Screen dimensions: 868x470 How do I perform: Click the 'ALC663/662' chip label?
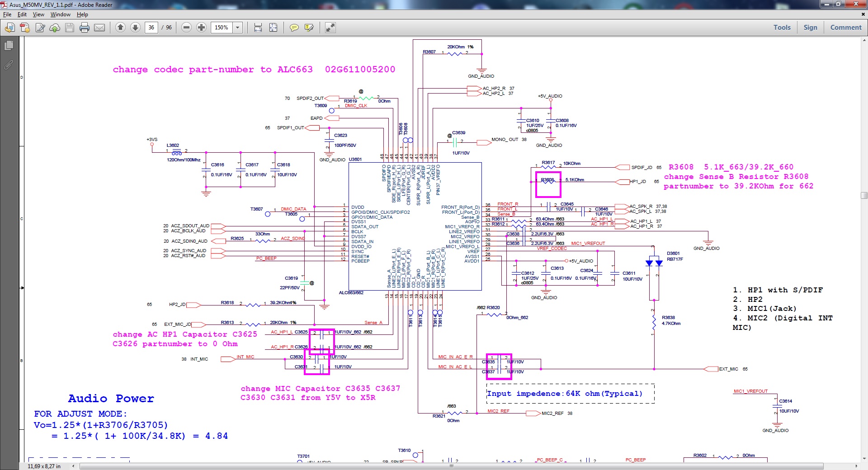pyautogui.click(x=351, y=293)
